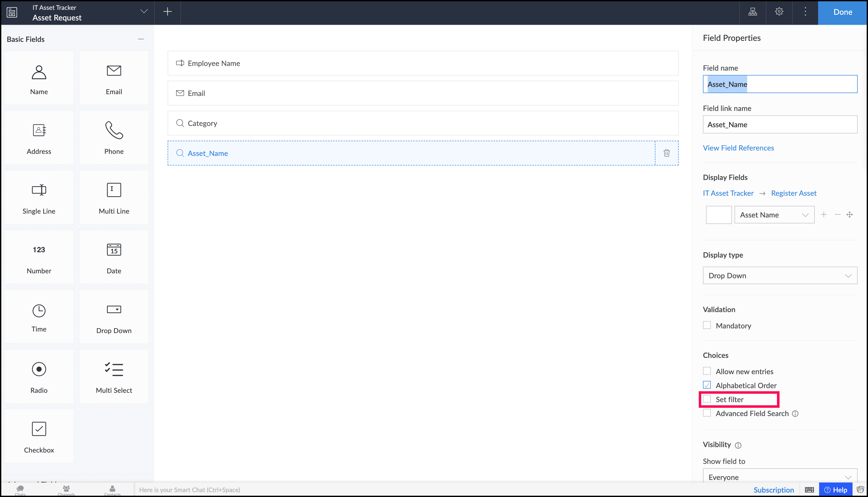Click the Advanced Field Search info icon
Screen dimensions: 868x497
pyautogui.click(x=795, y=414)
